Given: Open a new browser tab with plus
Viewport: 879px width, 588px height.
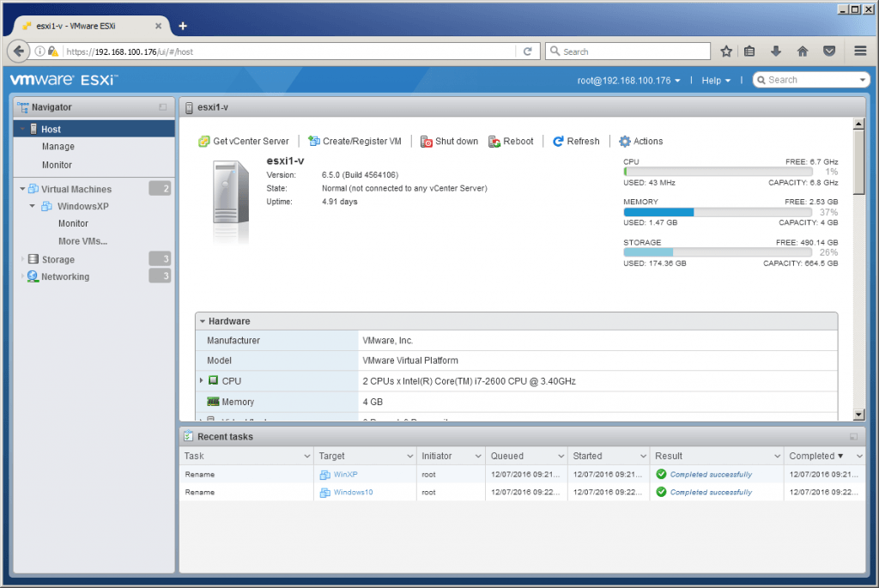Looking at the screenshot, I should 183,26.
